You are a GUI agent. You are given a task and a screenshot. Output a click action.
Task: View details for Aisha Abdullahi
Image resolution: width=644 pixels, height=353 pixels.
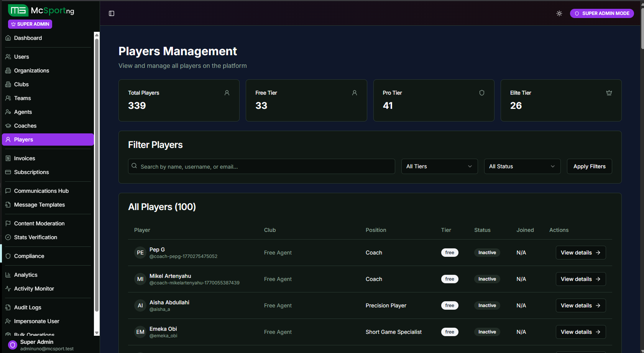[580, 305]
